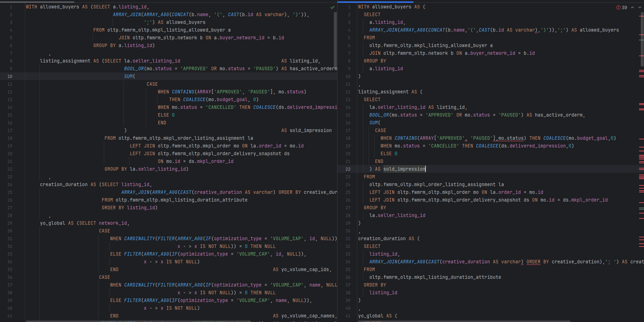This screenshot has width=644, height=322.
Task: Click 'a.listing_id' on right editor line 9
Action: (x=386, y=68)
